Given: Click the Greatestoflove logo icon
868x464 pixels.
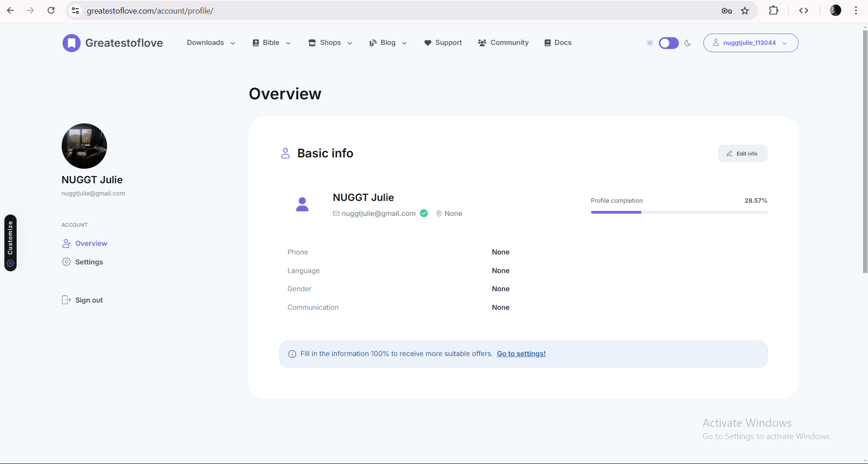Looking at the screenshot, I should pos(71,43).
